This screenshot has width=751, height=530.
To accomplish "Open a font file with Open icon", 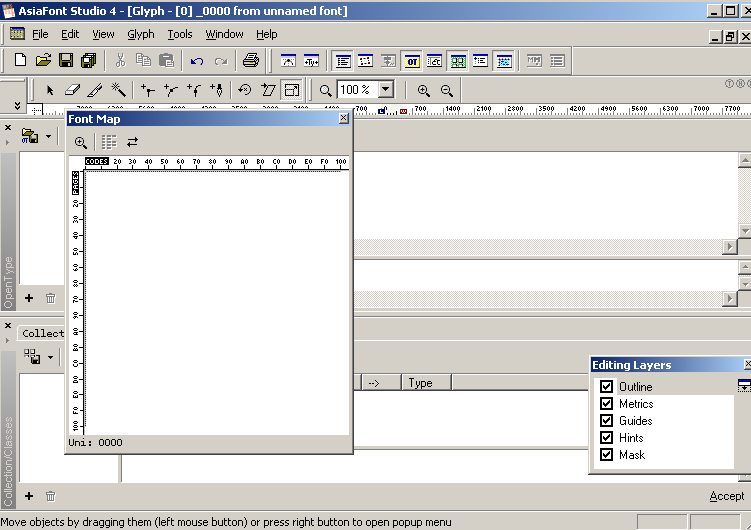I will coord(43,60).
